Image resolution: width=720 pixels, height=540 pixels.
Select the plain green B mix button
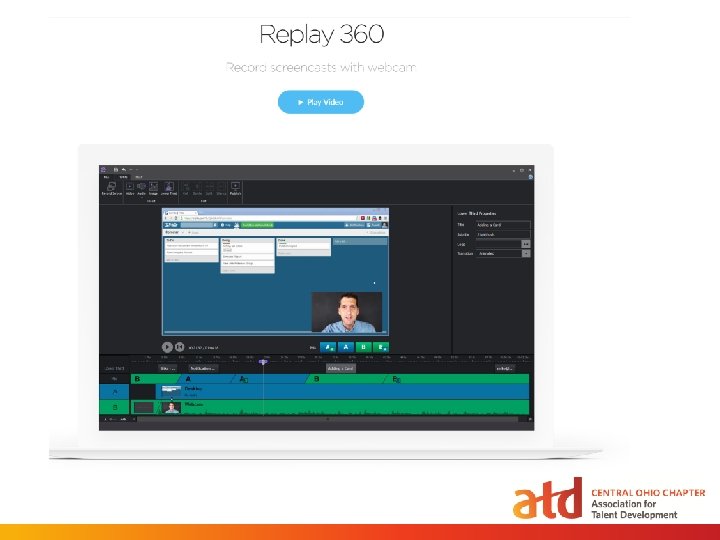pos(363,347)
